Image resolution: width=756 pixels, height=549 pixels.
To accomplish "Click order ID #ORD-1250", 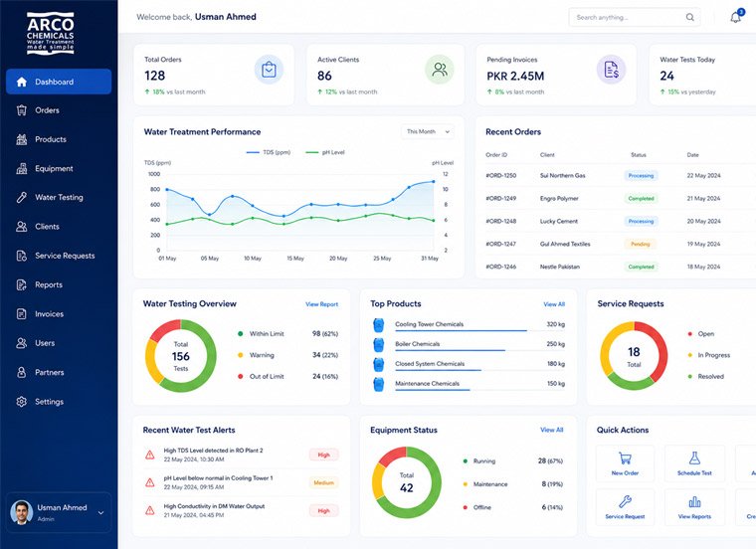I will click(x=501, y=175).
